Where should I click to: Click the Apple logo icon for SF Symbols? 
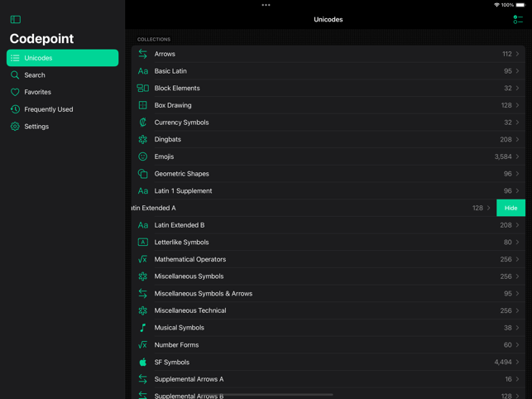click(143, 362)
